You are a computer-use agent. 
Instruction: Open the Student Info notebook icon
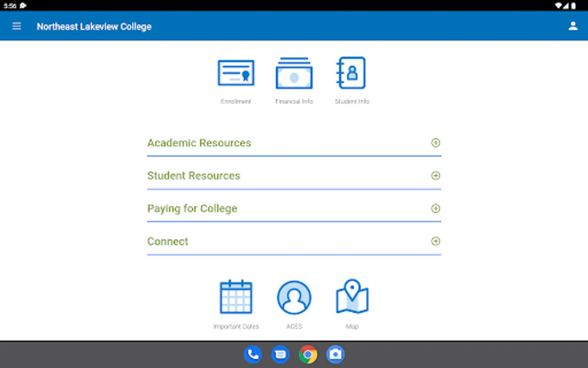tap(351, 73)
